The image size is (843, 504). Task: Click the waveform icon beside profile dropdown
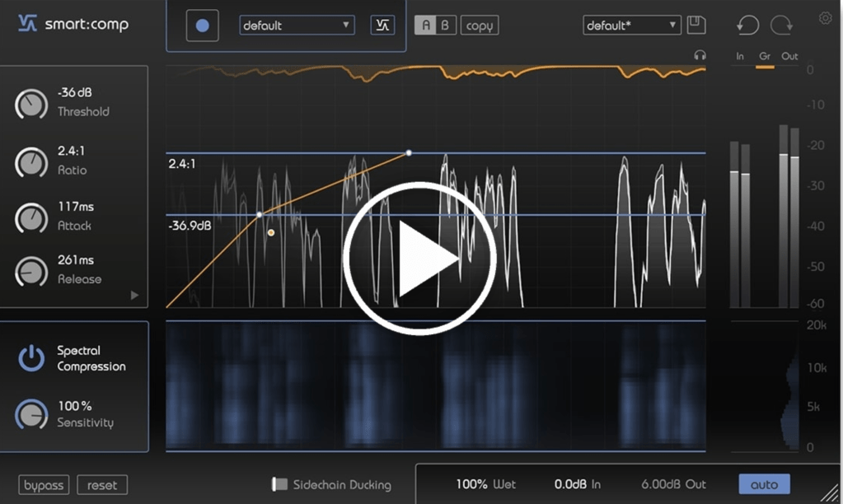pyautogui.click(x=382, y=26)
